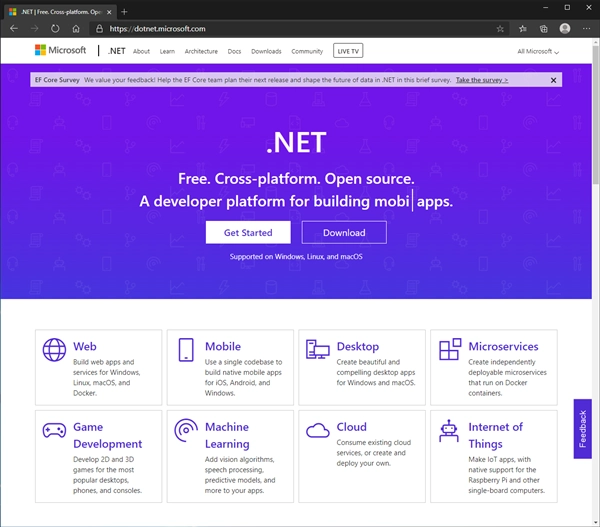
Task: Click the browser Back arrow
Action: pos(14,29)
